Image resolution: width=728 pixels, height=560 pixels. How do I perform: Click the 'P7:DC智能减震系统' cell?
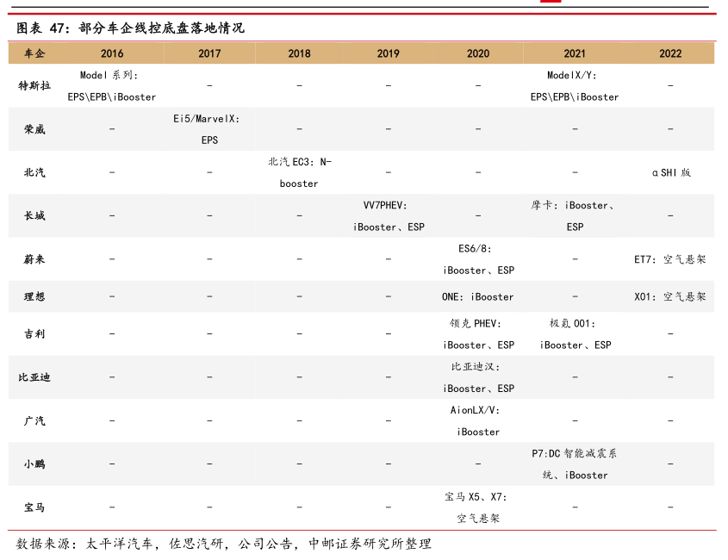[x=575, y=464]
